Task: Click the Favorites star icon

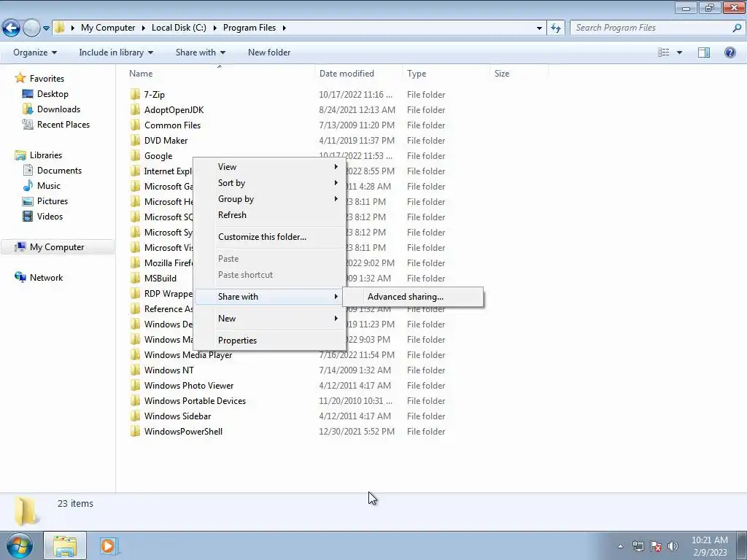Action: click(20, 78)
